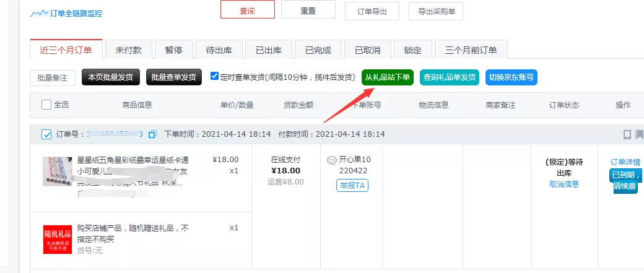Viewport: 644px width, 273px height.
Task: Uncheck the order row checkbox
Action: click(x=46, y=134)
